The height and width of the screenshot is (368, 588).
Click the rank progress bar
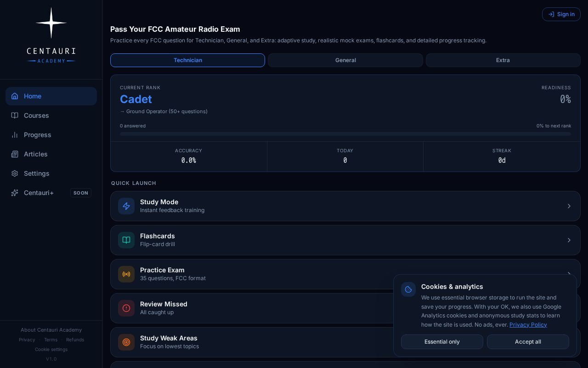[345, 134]
